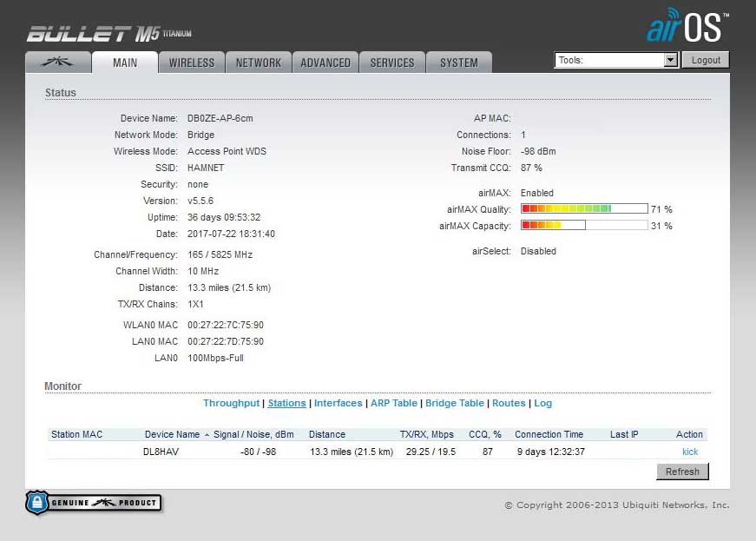Open the Log link
The height and width of the screenshot is (541, 756).
point(542,403)
